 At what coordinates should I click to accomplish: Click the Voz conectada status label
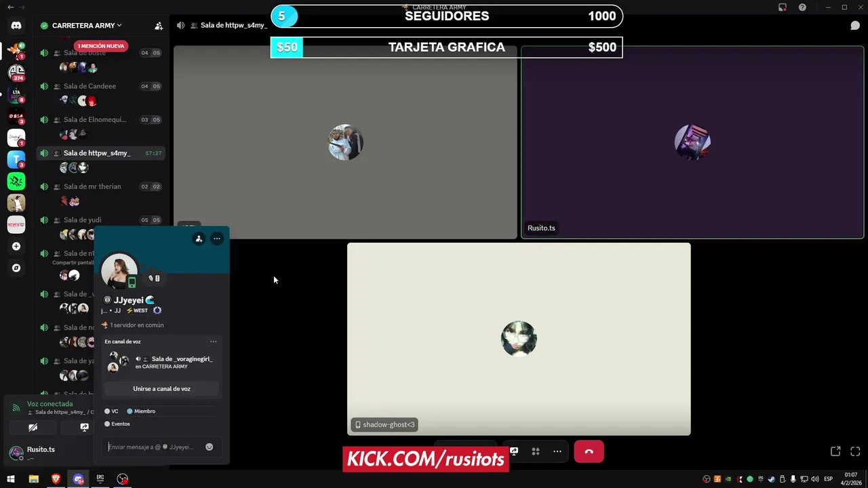point(50,404)
